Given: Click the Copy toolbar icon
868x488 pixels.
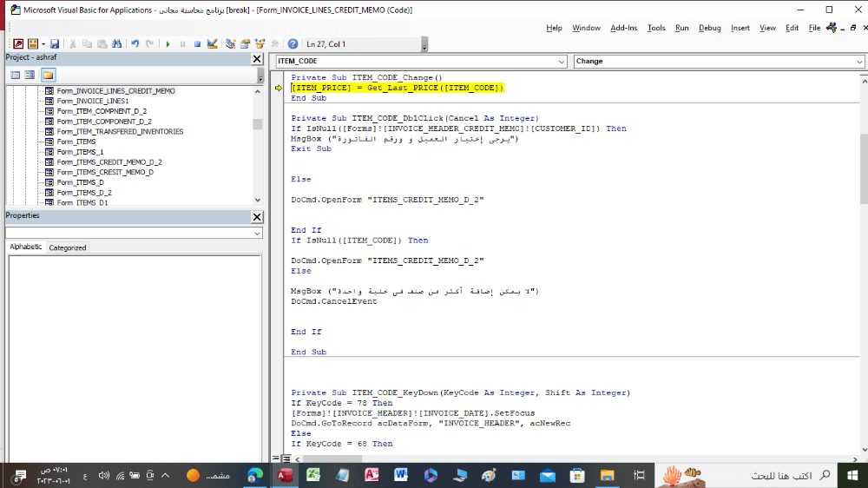Looking at the screenshot, I should coord(87,43).
